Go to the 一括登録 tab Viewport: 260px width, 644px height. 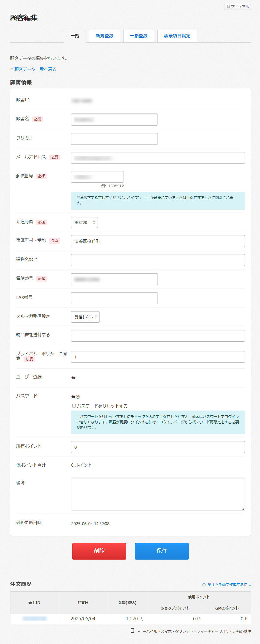click(139, 36)
